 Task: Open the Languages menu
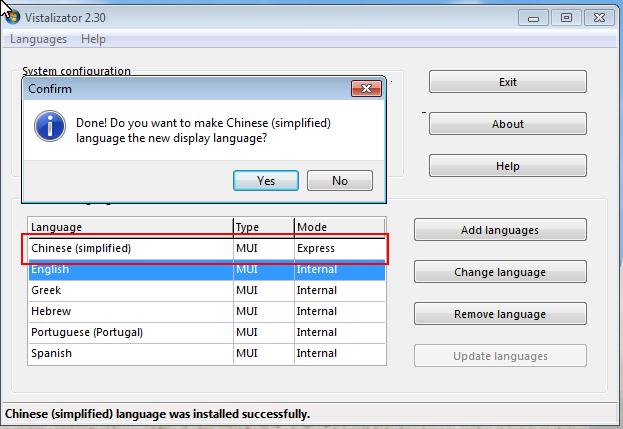click(39, 39)
